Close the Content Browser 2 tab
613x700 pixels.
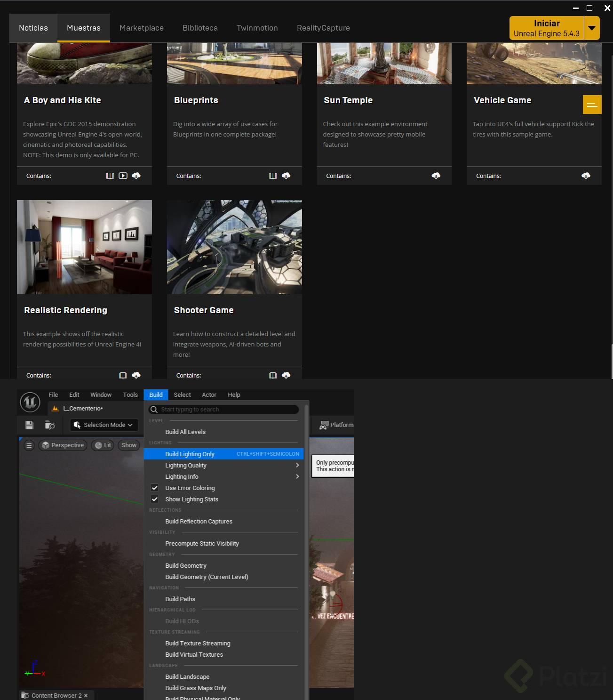pos(86,695)
